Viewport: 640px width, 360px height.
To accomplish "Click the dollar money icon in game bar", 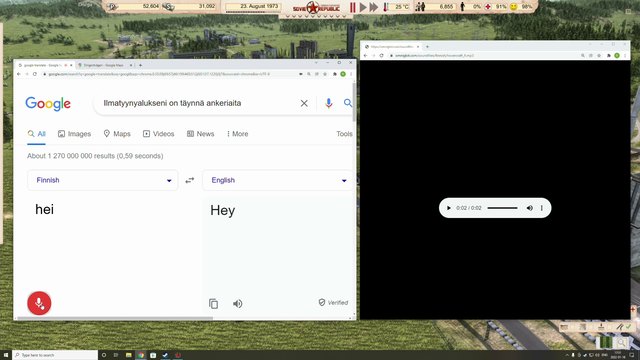I will [168, 7].
